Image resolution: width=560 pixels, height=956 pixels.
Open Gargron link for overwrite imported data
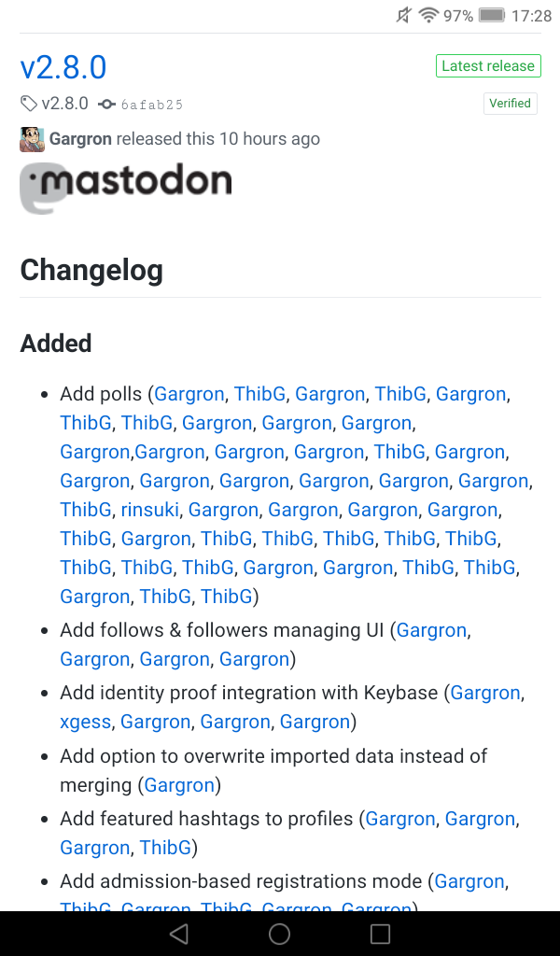coord(179,785)
